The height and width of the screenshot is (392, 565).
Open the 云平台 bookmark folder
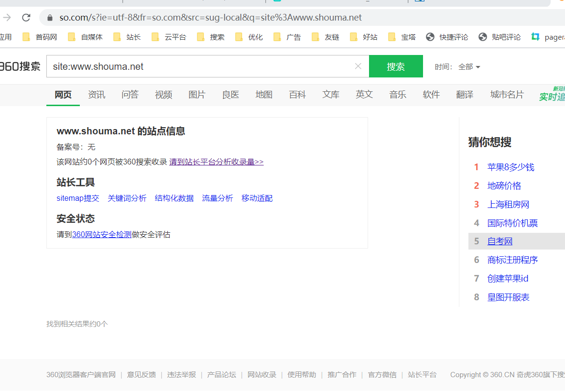coord(169,37)
